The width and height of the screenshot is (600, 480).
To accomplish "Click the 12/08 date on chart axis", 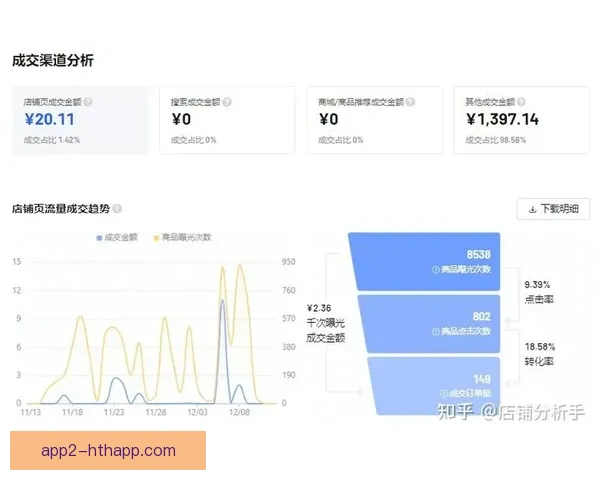I will click(x=239, y=412).
